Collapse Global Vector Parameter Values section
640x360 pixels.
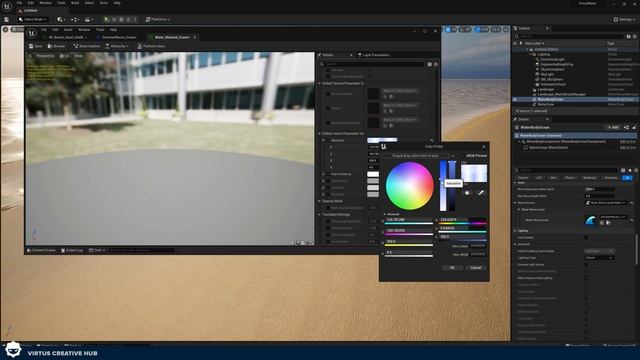(x=320, y=133)
